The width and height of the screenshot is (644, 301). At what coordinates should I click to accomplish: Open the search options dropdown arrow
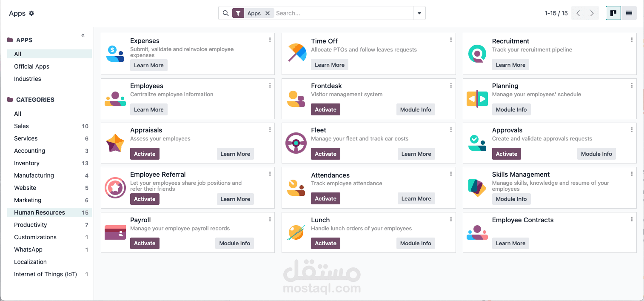click(419, 13)
